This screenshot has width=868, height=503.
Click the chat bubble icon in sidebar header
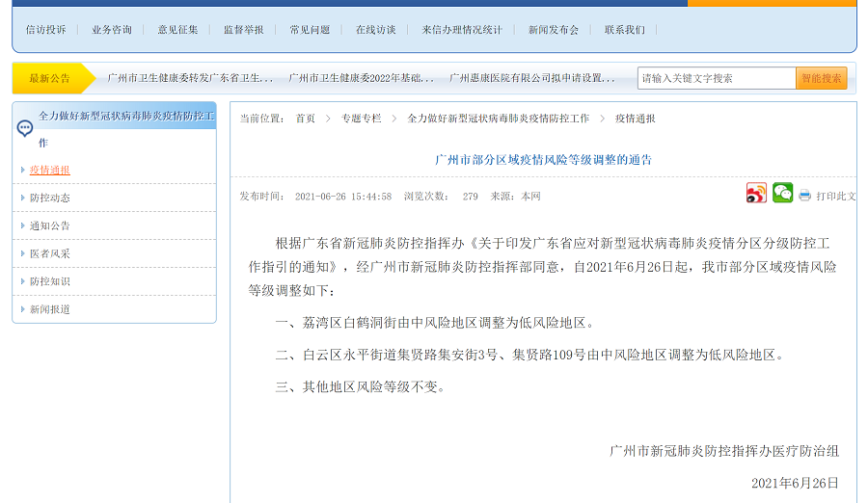[25, 128]
